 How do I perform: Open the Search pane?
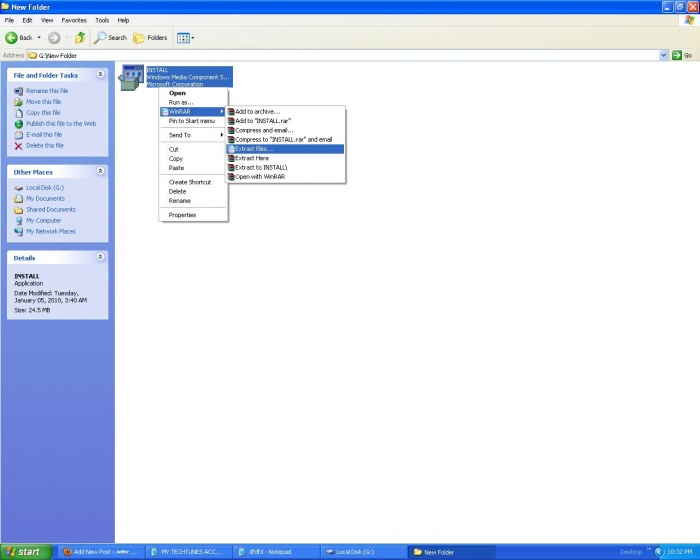pyautogui.click(x=110, y=38)
